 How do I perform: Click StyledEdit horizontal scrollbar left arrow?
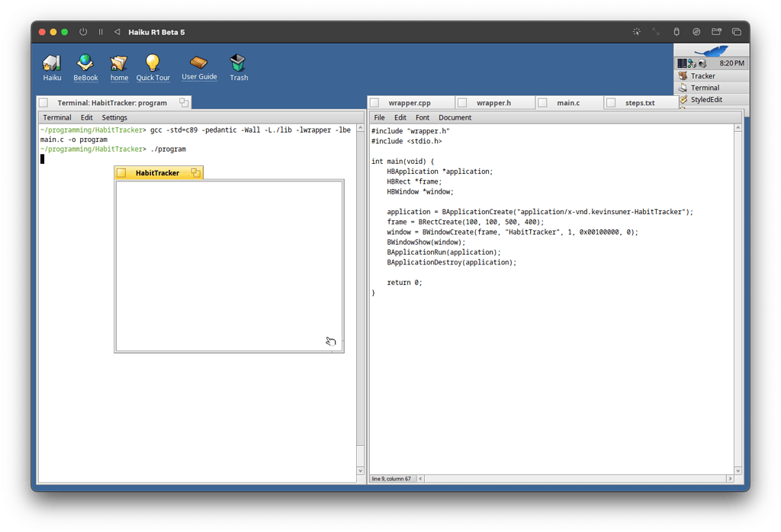click(421, 479)
